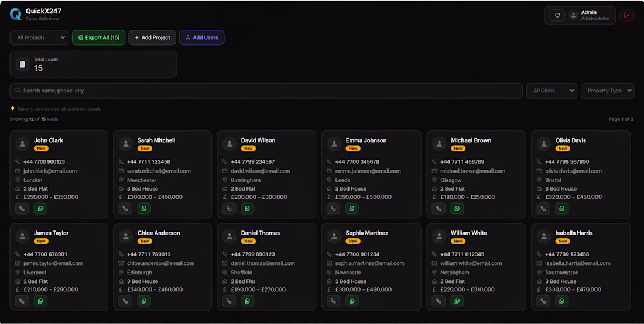
Task: Open the Property Type filter dropdown
Action: [x=608, y=91]
